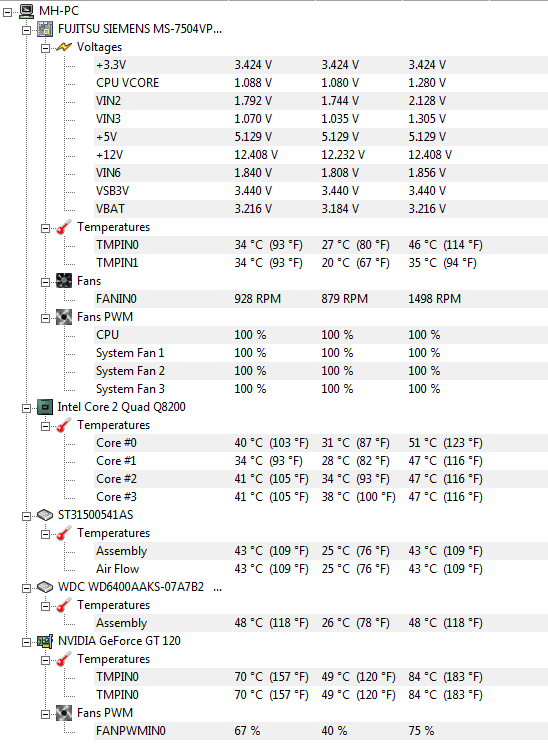The image size is (548, 753).
Task: Collapse the FUJITSU SIEMENS MS-7504VP node
Action: tap(26, 30)
